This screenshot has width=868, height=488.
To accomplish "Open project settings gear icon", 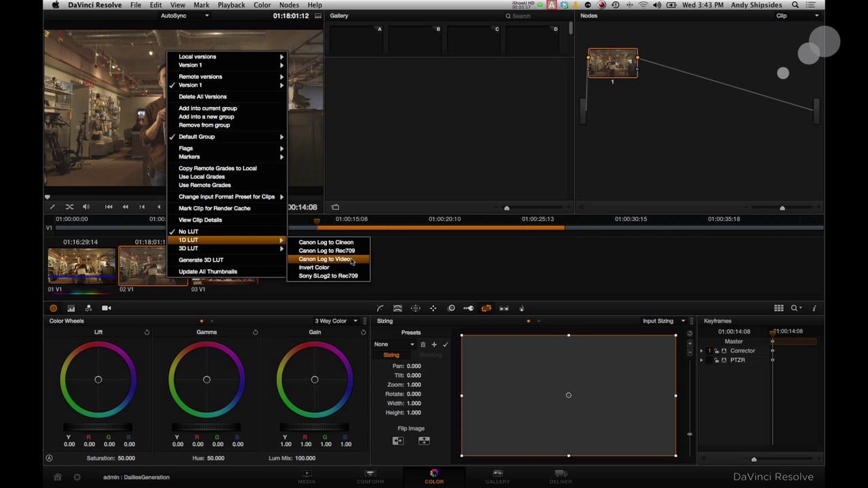I will click(77, 477).
